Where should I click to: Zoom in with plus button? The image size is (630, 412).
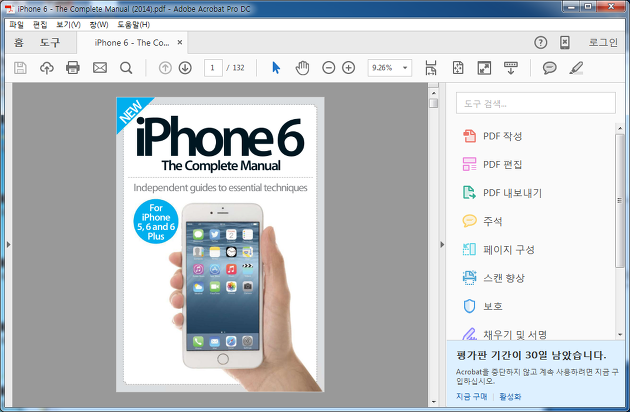[x=348, y=68]
